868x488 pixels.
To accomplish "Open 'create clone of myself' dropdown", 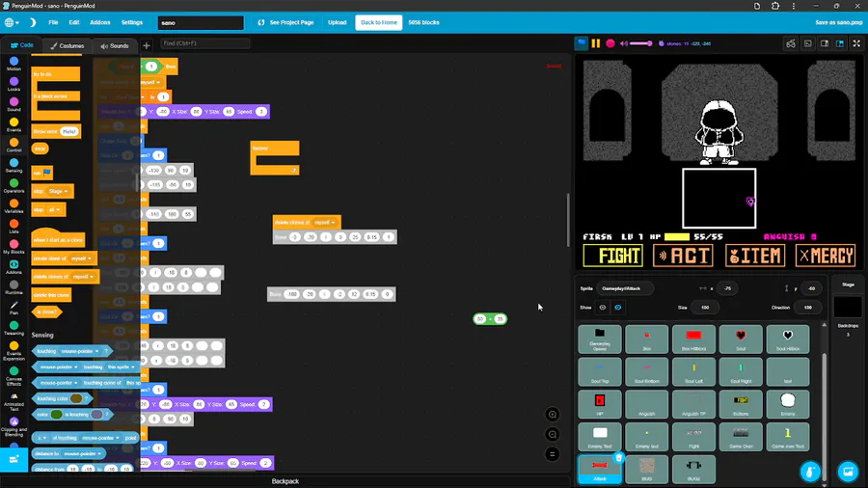I will point(81,258).
